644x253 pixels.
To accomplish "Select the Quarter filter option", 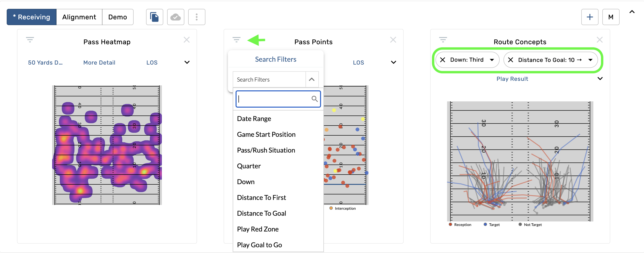I will (x=249, y=166).
